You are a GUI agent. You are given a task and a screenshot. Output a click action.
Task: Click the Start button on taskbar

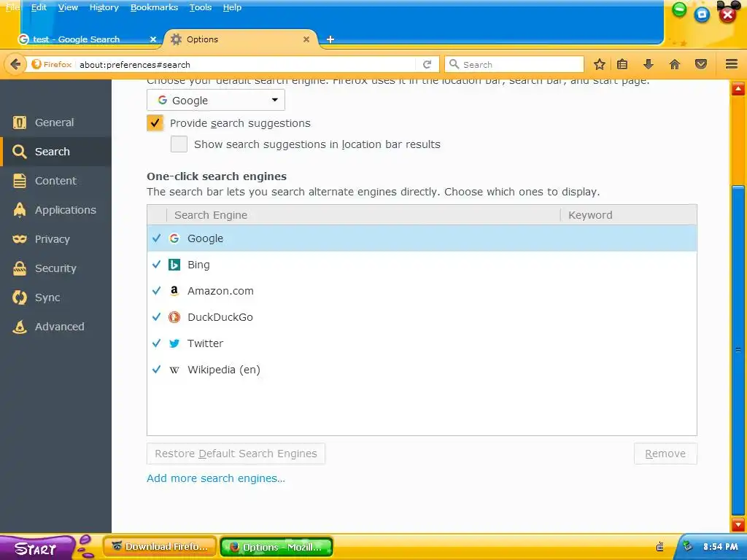coord(37,548)
